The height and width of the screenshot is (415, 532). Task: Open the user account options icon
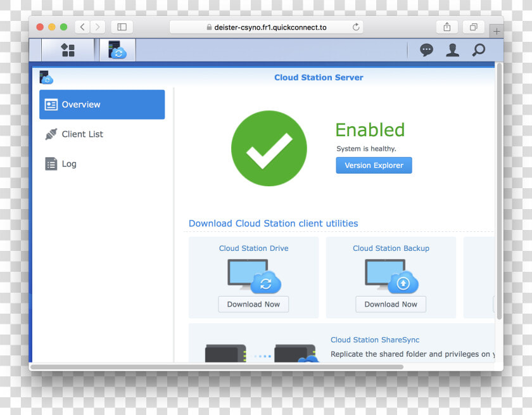pyautogui.click(x=452, y=50)
